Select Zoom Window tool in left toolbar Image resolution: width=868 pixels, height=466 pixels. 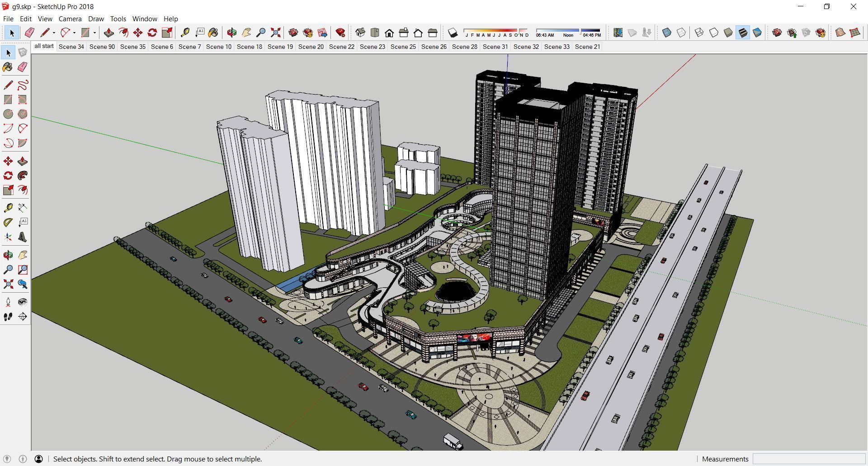point(23,270)
